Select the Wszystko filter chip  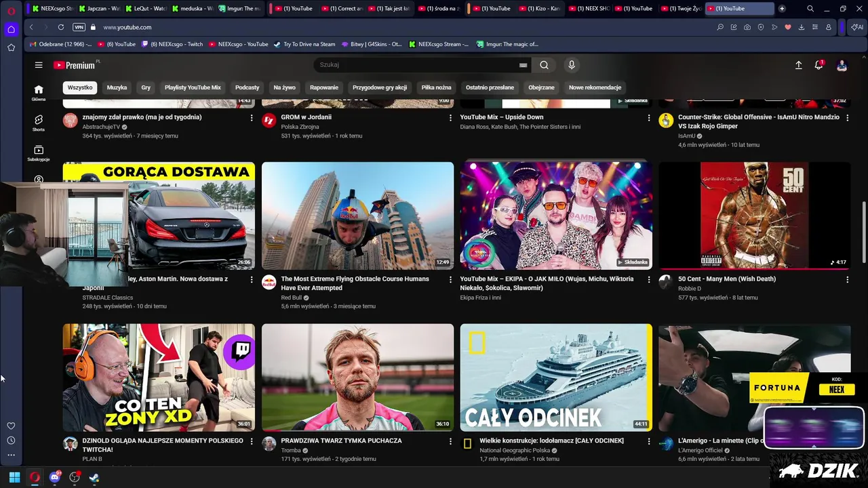point(80,87)
